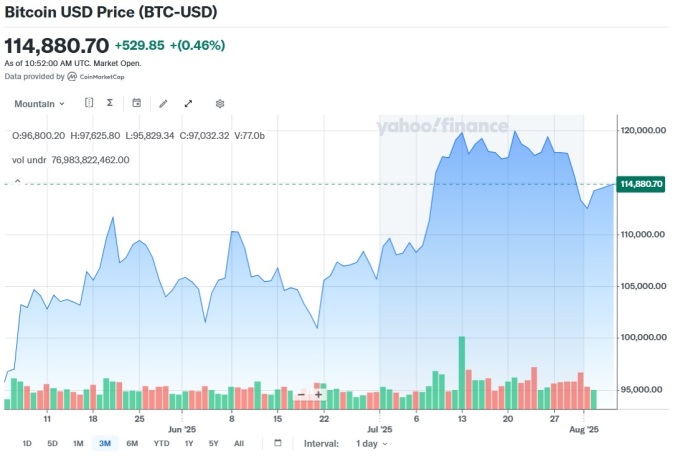Viewport: 680px width, 458px height.
Task: Select the 1D time range
Action: (x=27, y=443)
